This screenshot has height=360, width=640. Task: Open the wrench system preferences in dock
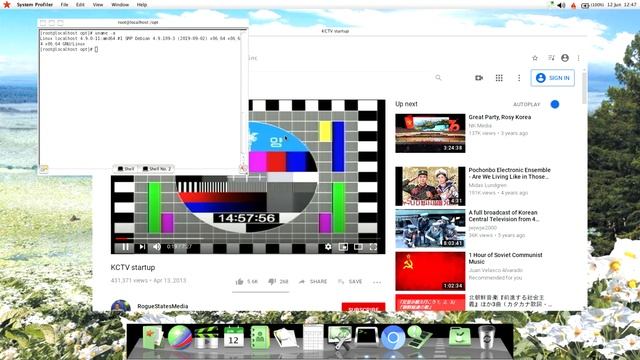(339, 338)
